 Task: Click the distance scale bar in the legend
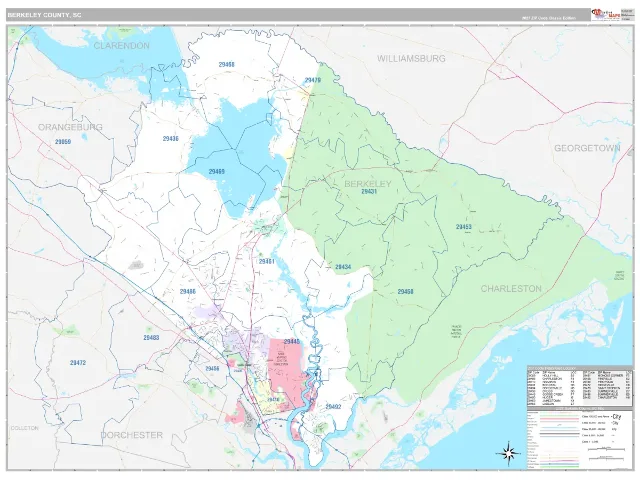point(606,449)
